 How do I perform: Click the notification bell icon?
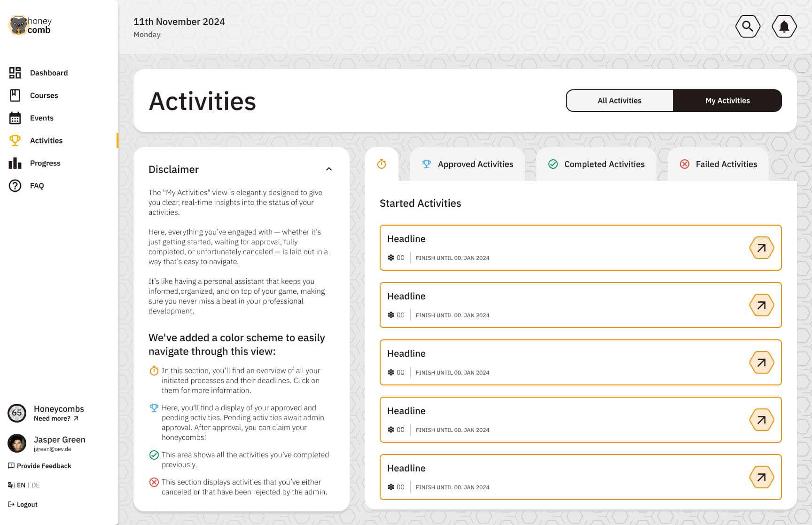pos(784,26)
